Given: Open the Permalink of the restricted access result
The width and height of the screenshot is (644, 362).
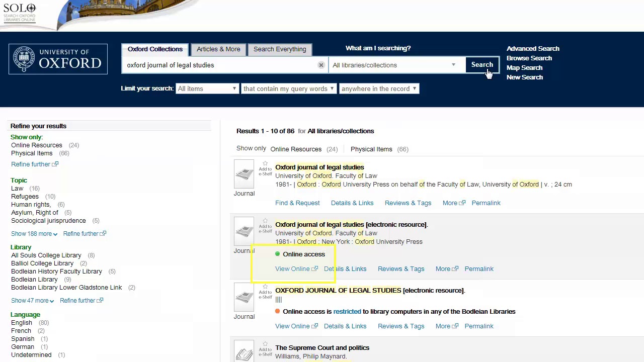Looking at the screenshot, I should 479,326.
